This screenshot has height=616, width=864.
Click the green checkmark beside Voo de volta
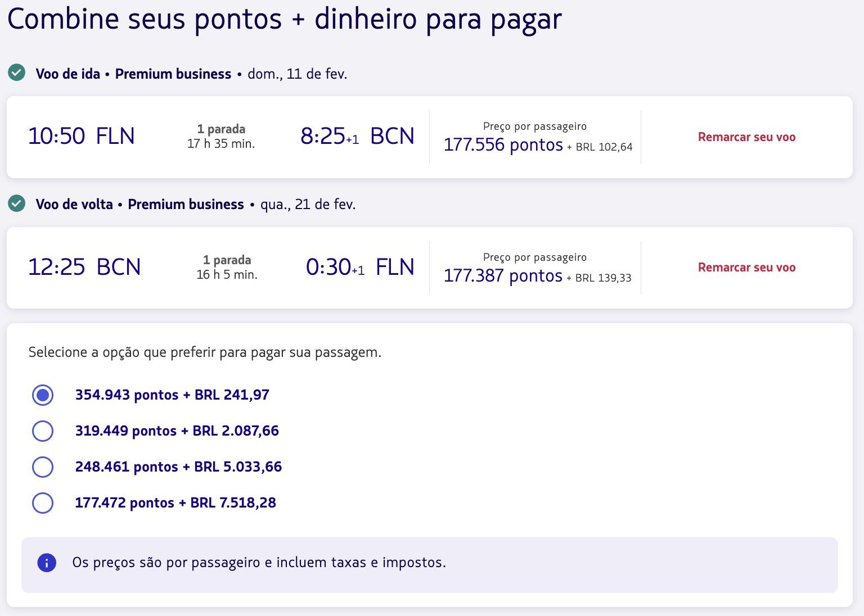click(16, 203)
